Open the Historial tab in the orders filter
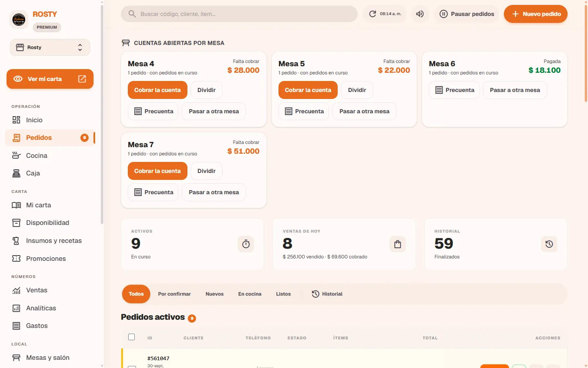 (327, 294)
